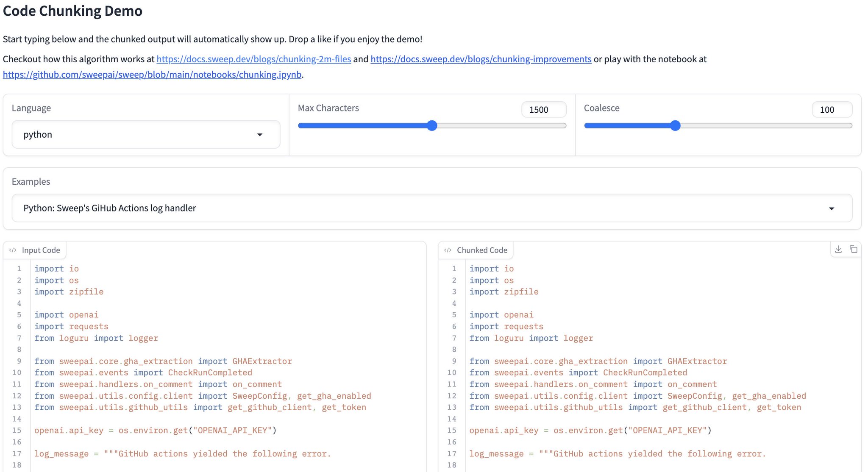Click 'import os' line in Input Code
The width and height of the screenshot is (868, 472).
pyautogui.click(x=56, y=280)
